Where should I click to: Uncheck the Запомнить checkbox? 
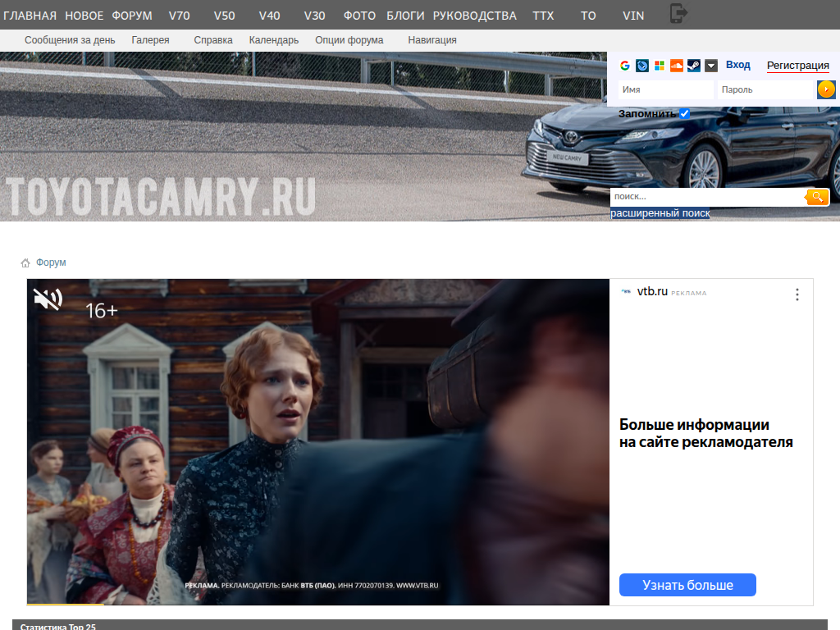[x=684, y=113]
